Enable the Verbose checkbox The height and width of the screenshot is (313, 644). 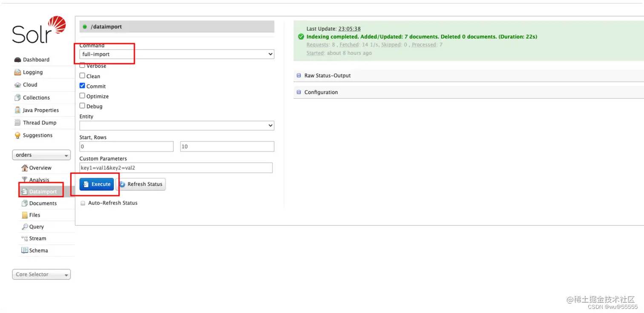pos(82,66)
